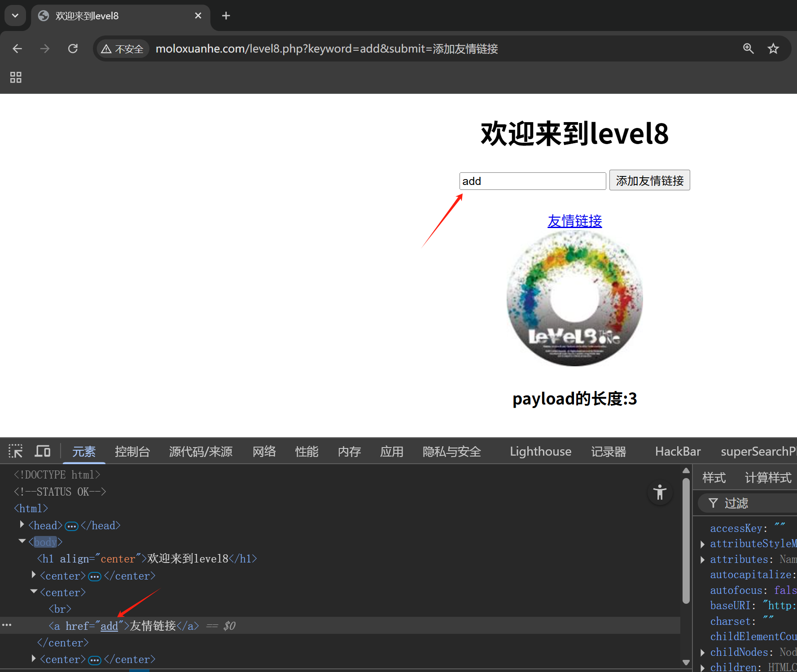Open a new browser tab
797x672 pixels.
(226, 15)
